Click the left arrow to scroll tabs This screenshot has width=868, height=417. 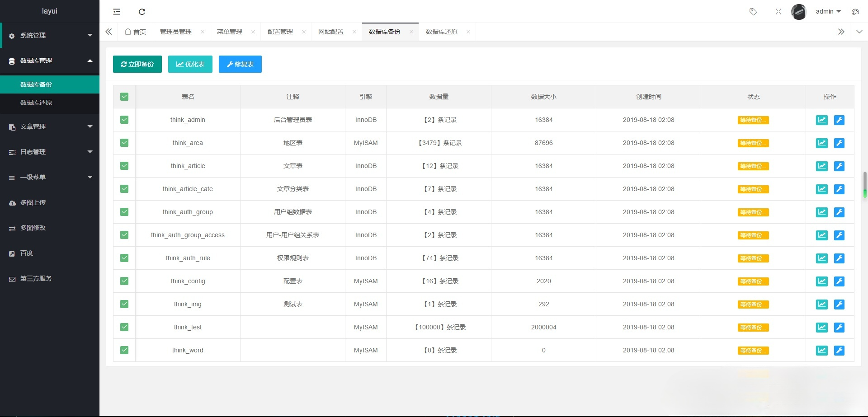[x=108, y=32]
